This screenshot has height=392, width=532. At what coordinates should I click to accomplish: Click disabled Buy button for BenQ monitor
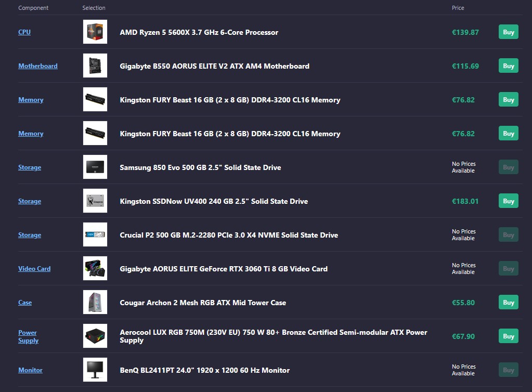pyautogui.click(x=508, y=370)
